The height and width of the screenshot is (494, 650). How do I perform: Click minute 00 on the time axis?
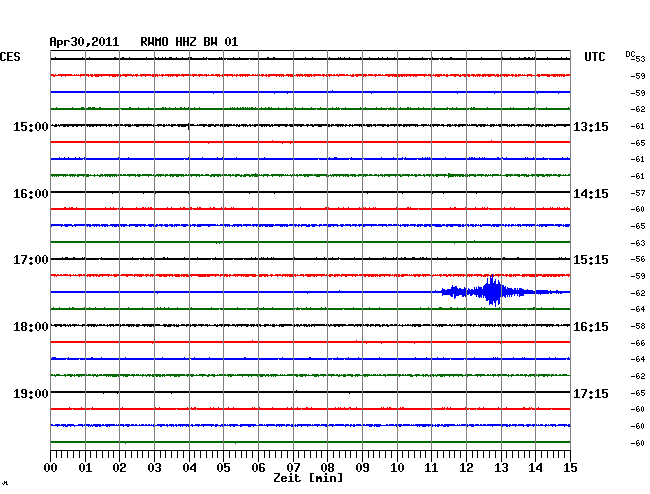click(x=51, y=467)
